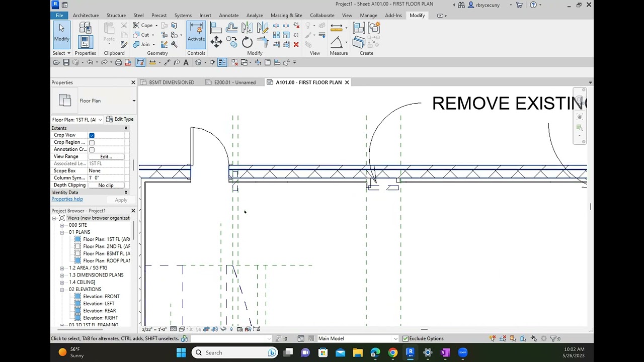The width and height of the screenshot is (644, 362).
Task: Switch to the BSMT DIMENSIONED view tab
Action: click(x=172, y=82)
